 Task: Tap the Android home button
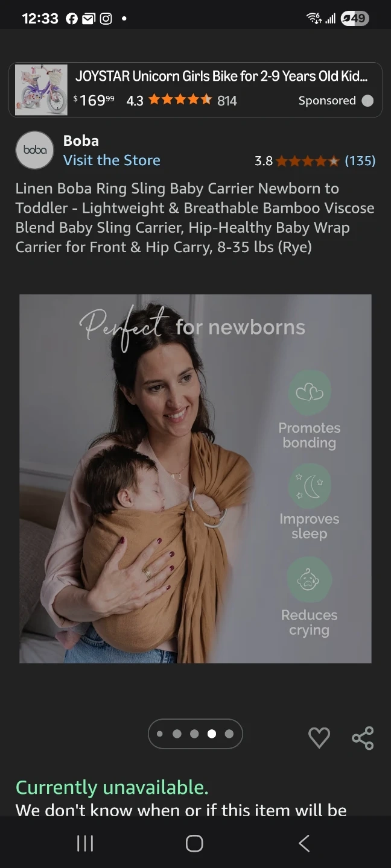tap(194, 843)
